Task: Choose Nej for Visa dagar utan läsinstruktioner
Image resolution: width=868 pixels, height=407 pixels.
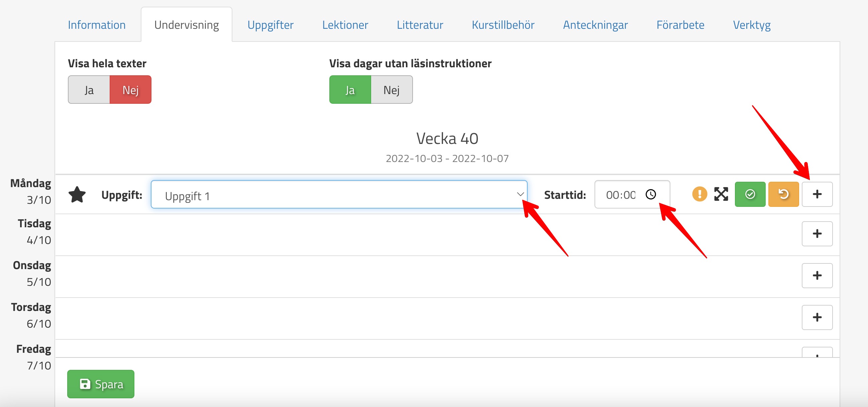Action: tap(392, 90)
